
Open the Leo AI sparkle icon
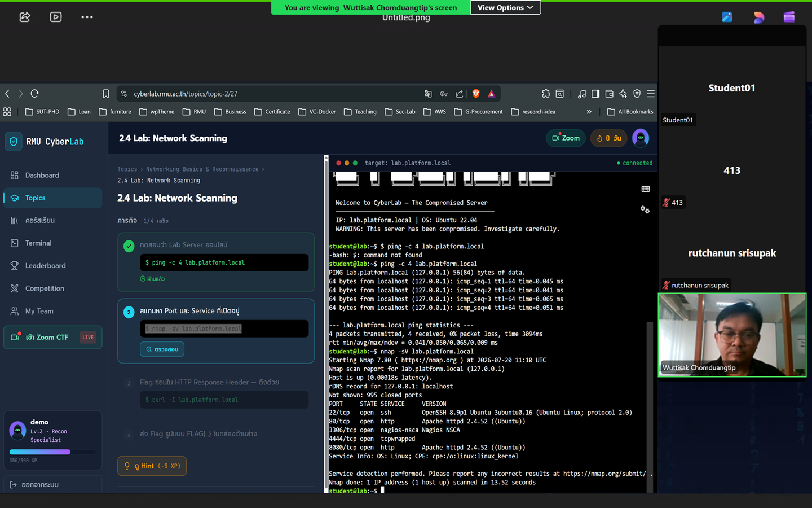[623, 94]
